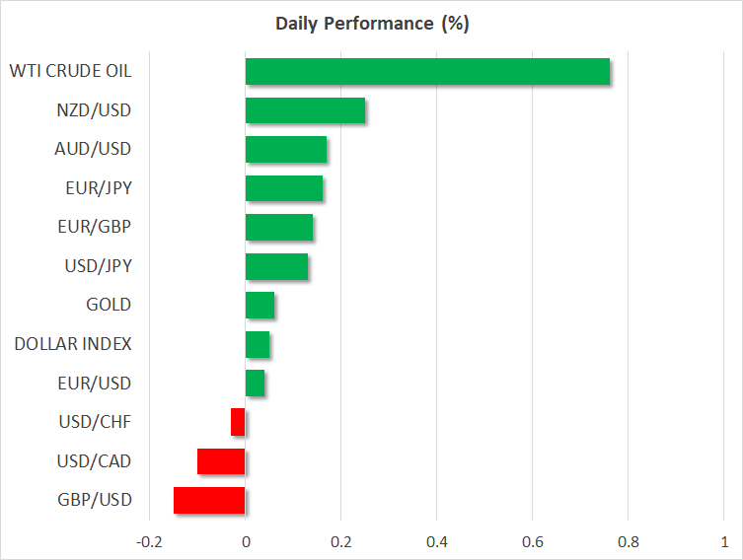Select the GBP/USD category label

(95, 500)
